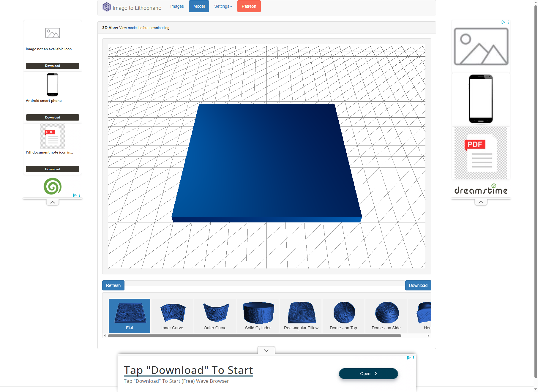Click the Patreon button
Viewport: 538px width, 392px height.
click(x=249, y=6)
